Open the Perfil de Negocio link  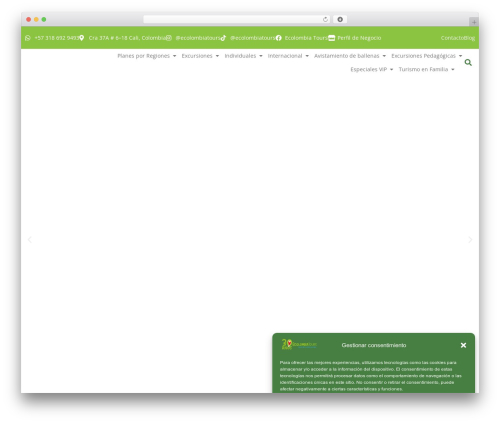[x=359, y=38]
